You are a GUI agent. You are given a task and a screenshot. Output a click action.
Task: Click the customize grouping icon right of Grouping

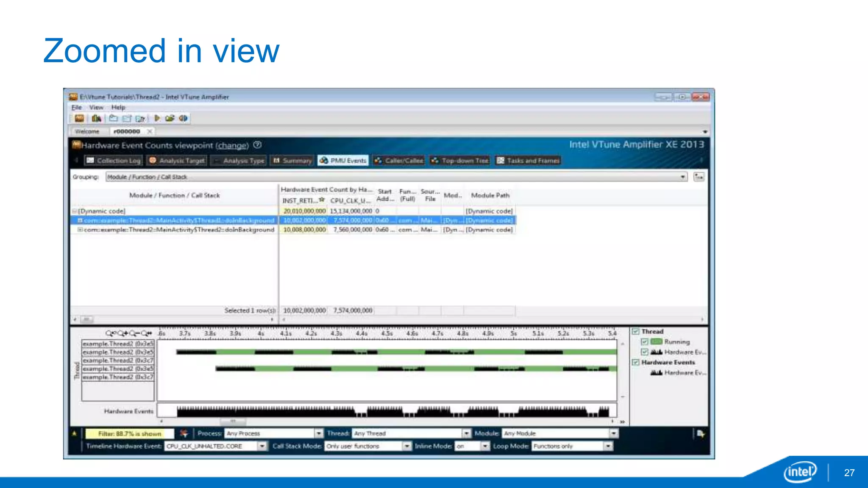(x=698, y=177)
